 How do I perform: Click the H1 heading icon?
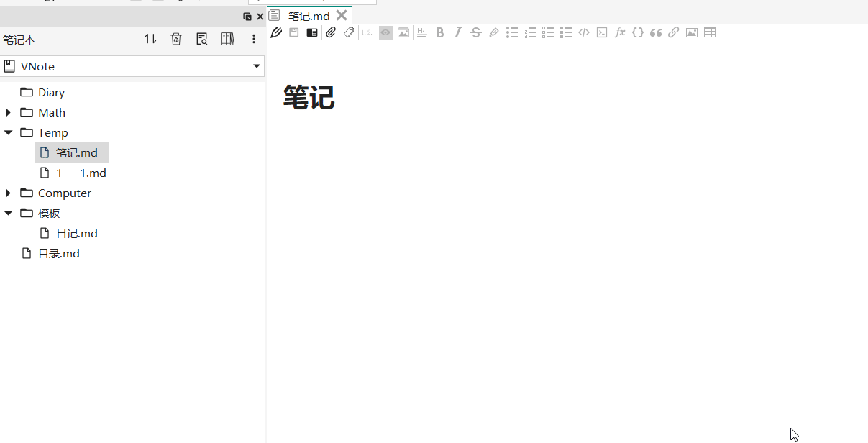pos(421,32)
